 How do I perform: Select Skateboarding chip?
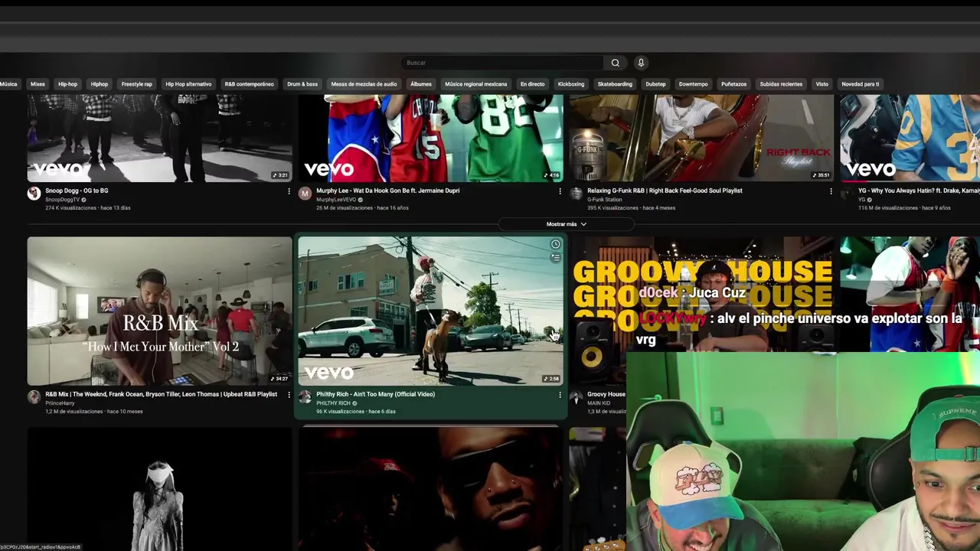[x=615, y=84]
